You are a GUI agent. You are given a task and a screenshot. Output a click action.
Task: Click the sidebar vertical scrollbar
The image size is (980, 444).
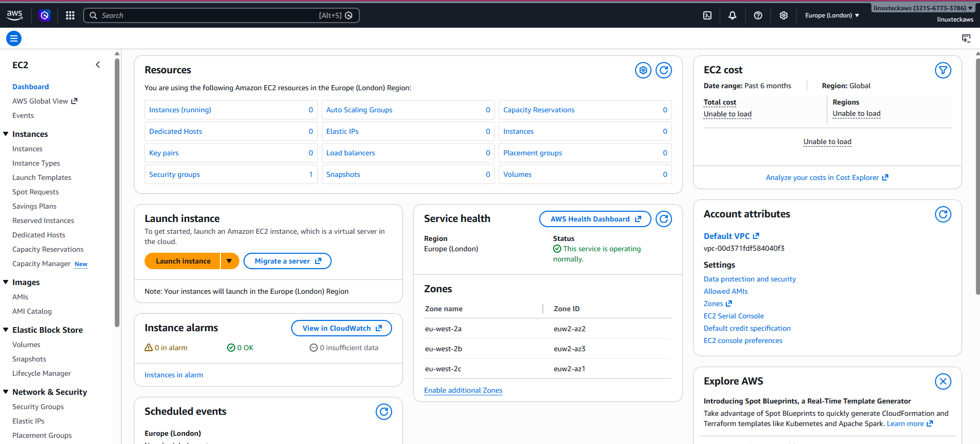point(117,192)
